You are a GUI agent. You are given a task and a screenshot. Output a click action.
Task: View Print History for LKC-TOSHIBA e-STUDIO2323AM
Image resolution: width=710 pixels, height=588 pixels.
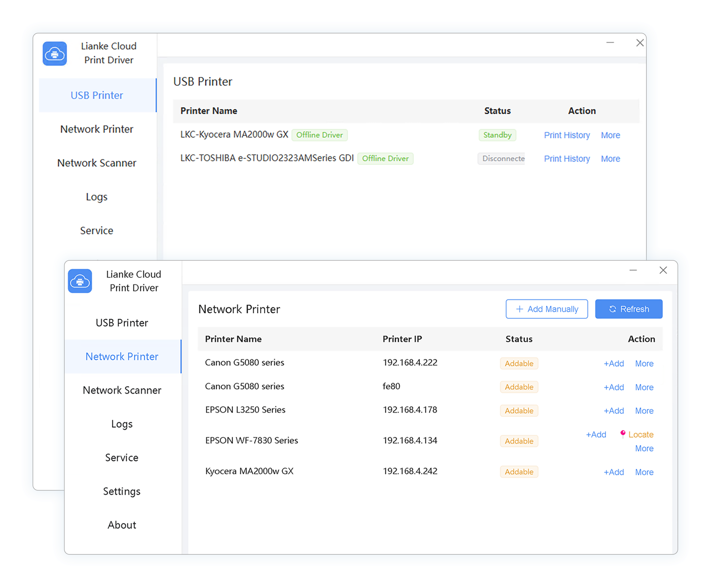click(x=567, y=159)
